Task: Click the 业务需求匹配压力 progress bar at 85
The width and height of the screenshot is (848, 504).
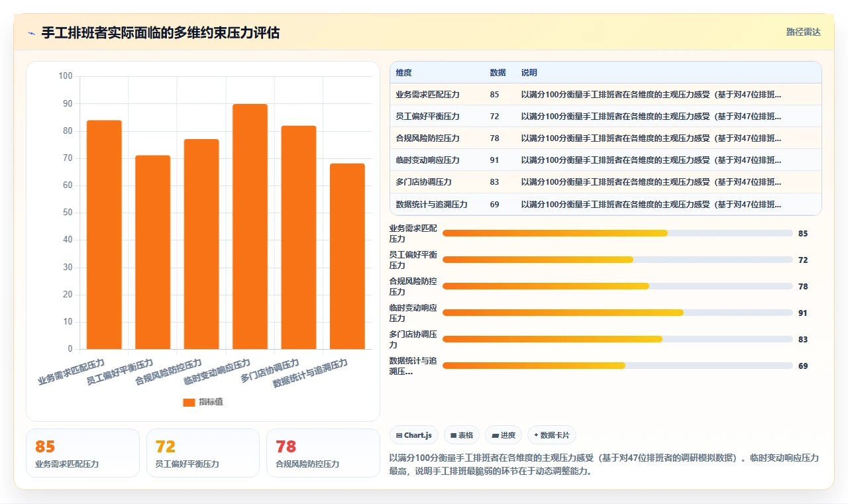Action: click(x=617, y=233)
